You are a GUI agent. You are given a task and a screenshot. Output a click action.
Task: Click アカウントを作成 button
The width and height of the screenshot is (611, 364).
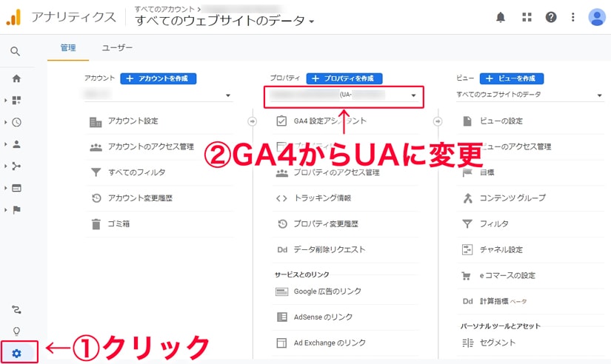point(158,78)
